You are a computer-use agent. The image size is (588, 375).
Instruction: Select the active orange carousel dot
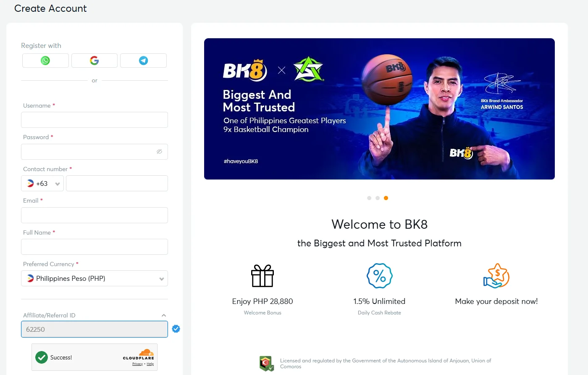(x=386, y=198)
